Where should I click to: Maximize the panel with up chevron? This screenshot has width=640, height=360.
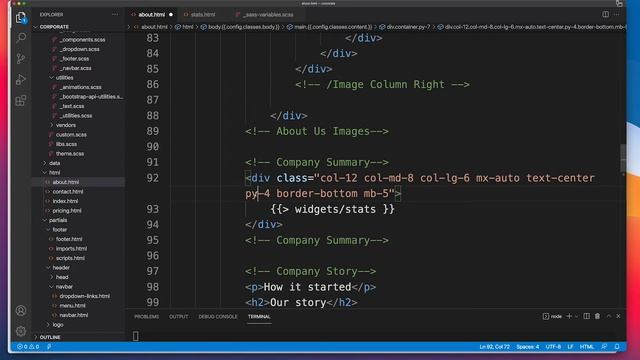pyautogui.click(x=609, y=316)
